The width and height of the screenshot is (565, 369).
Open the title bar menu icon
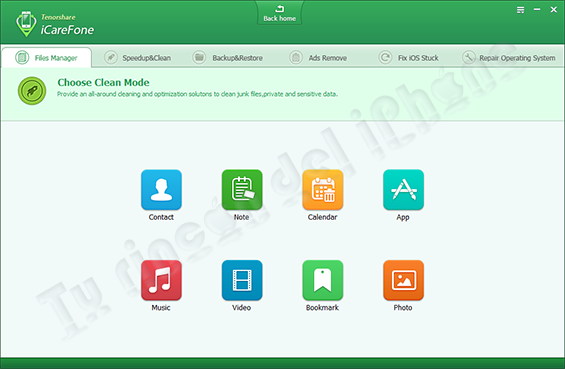click(520, 10)
